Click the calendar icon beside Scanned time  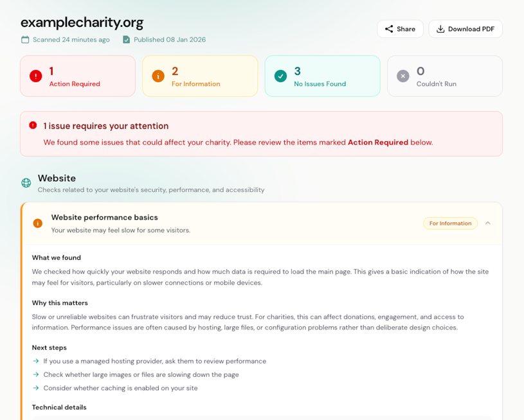[x=25, y=40]
